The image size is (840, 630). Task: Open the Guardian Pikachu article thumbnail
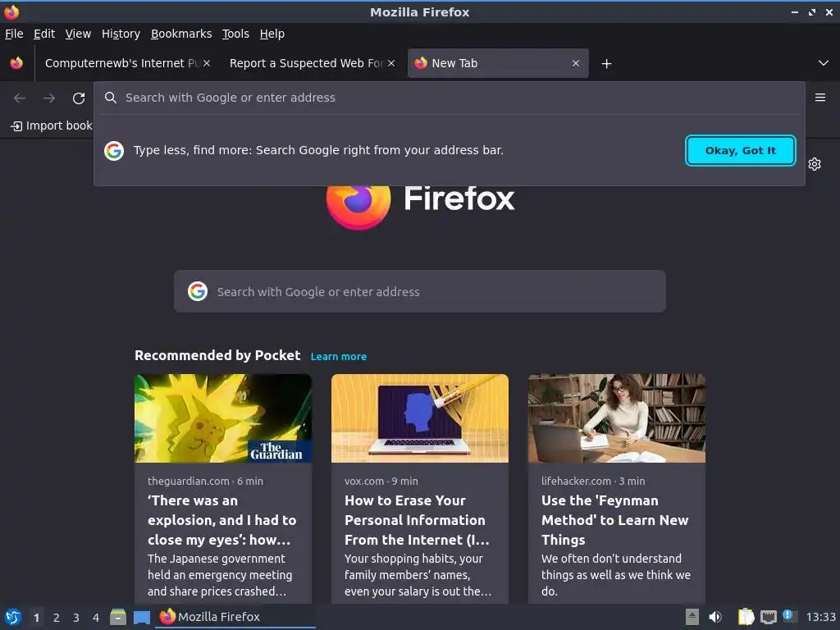point(223,418)
